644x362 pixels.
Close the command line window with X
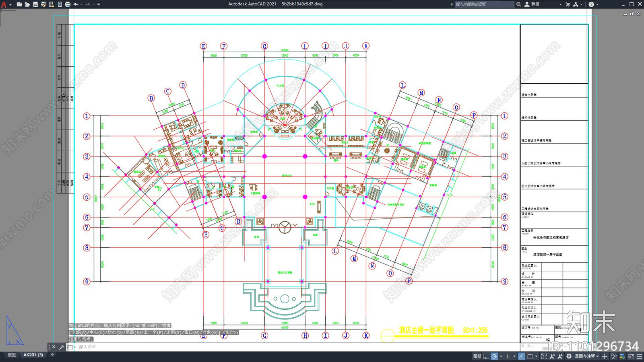pyautogui.click(x=54, y=347)
